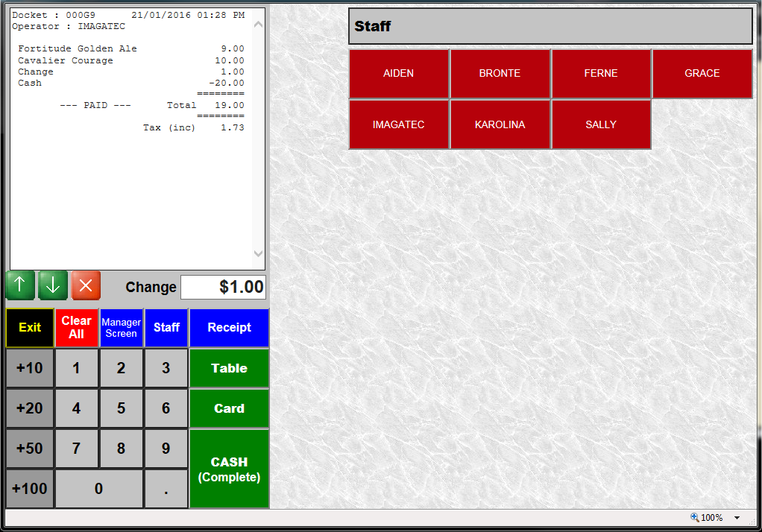The width and height of the screenshot is (762, 532).
Task: Add fifty with the +50 key
Action: click(x=30, y=449)
